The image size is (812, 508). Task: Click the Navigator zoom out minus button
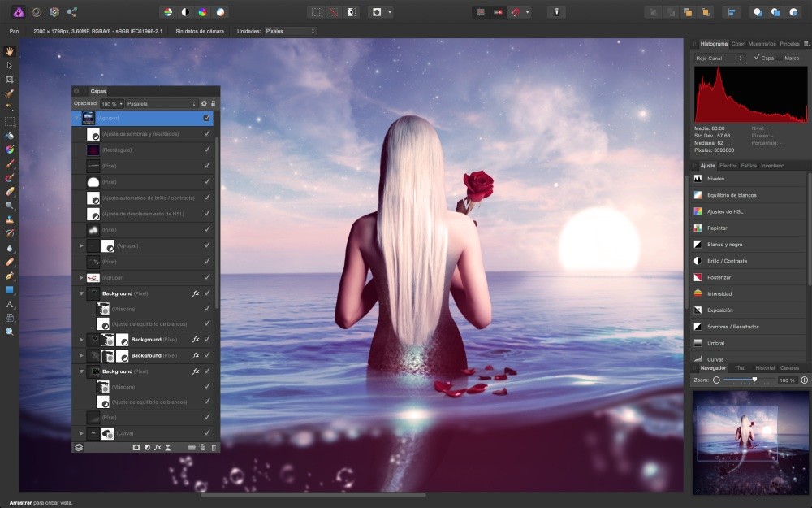point(716,380)
